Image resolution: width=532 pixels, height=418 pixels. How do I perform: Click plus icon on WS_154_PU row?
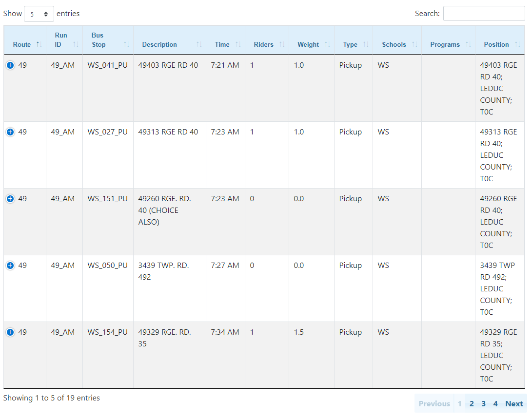(10, 332)
